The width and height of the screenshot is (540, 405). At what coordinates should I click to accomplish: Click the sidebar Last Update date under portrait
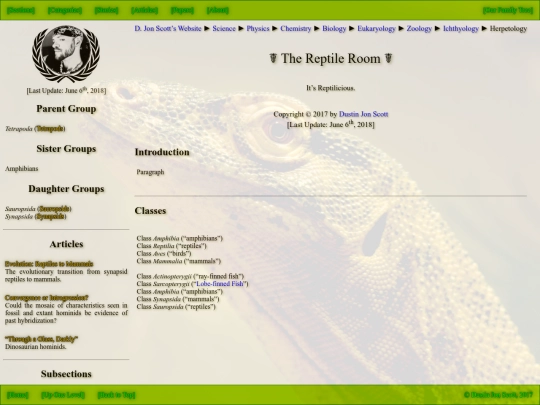tap(66, 91)
